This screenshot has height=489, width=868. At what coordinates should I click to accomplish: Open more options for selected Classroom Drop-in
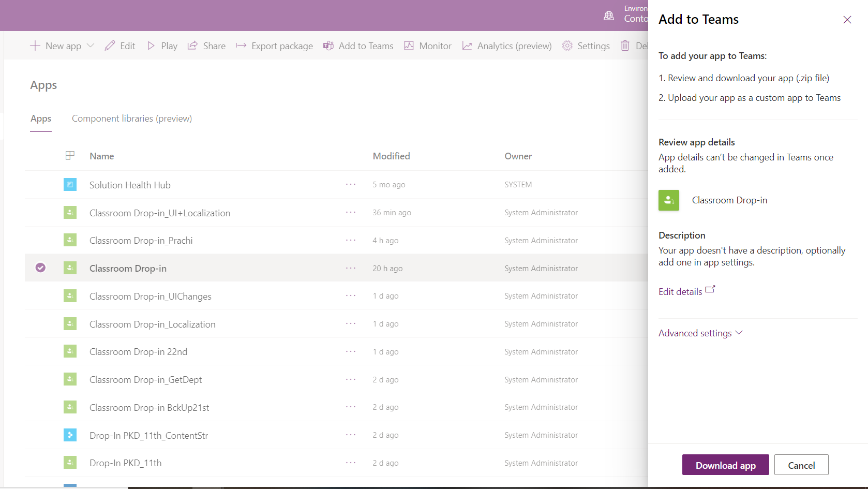[351, 268]
